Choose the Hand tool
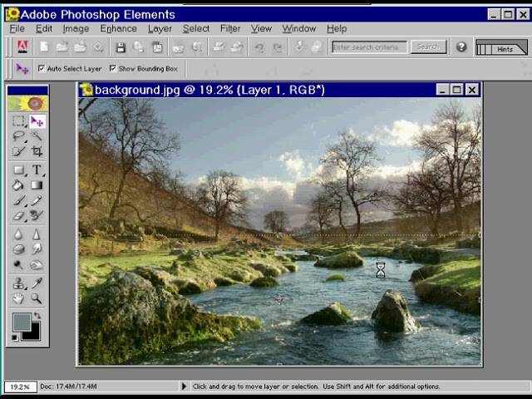The width and height of the screenshot is (532, 399). coord(18,298)
